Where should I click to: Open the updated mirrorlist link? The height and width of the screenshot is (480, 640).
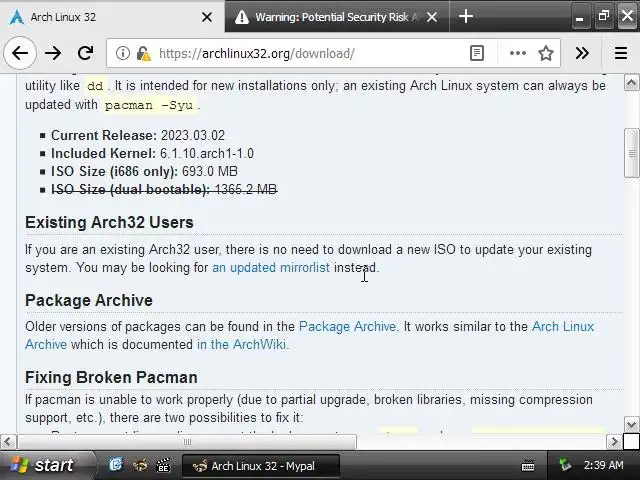point(270,268)
